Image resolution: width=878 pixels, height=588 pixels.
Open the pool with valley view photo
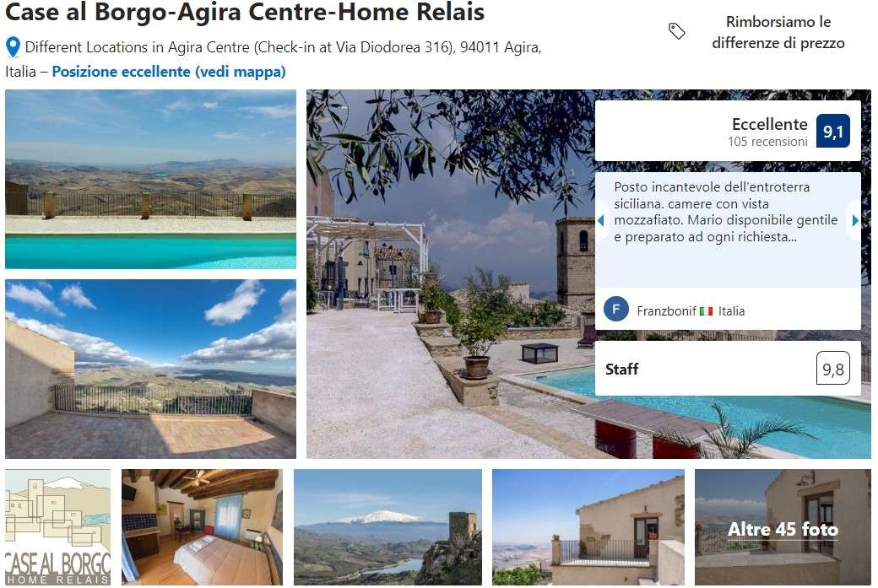(150, 180)
